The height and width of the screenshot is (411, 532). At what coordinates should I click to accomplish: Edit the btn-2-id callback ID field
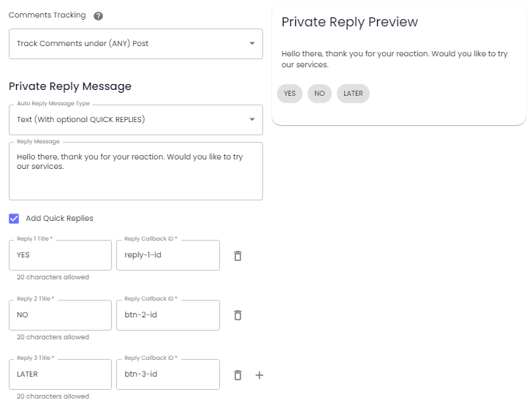(168, 315)
